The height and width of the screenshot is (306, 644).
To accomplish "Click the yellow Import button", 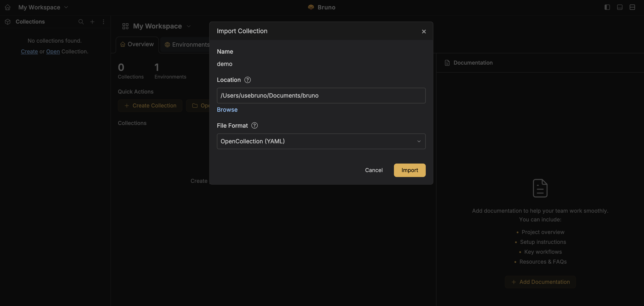I will [x=409, y=170].
